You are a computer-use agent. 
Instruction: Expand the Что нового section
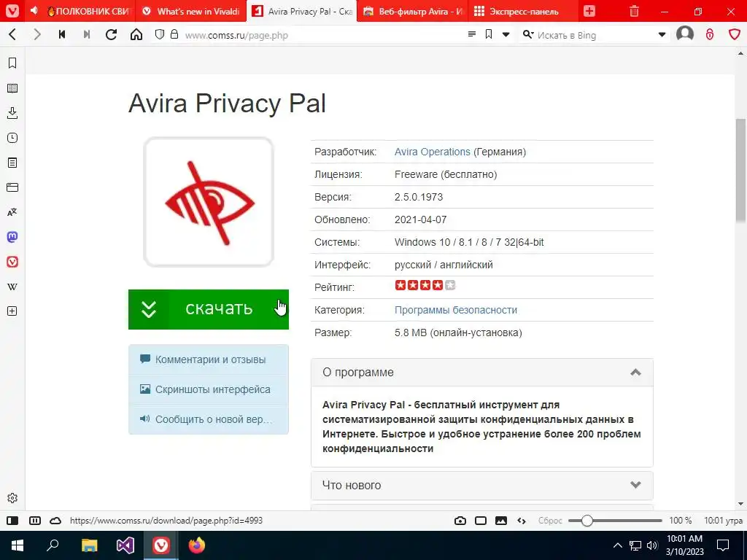[x=481, y=485]
